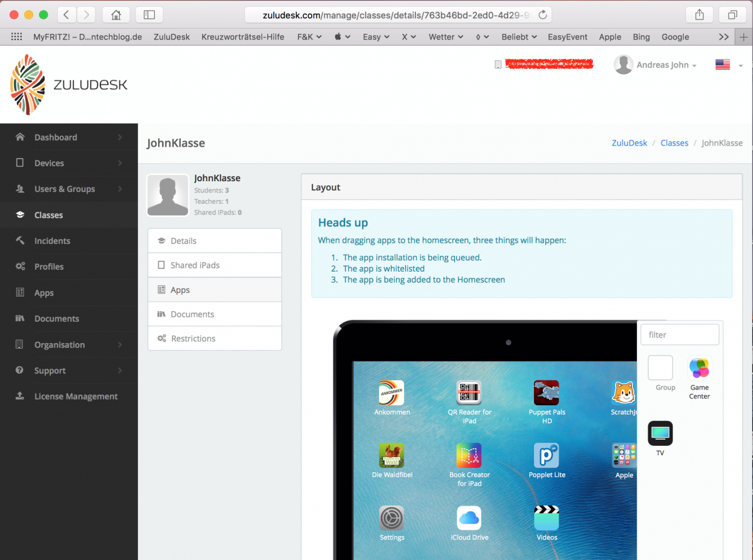Click the Popplet Lite app icon
This screenshot has height=560, width=753.
tap(547, 455)
